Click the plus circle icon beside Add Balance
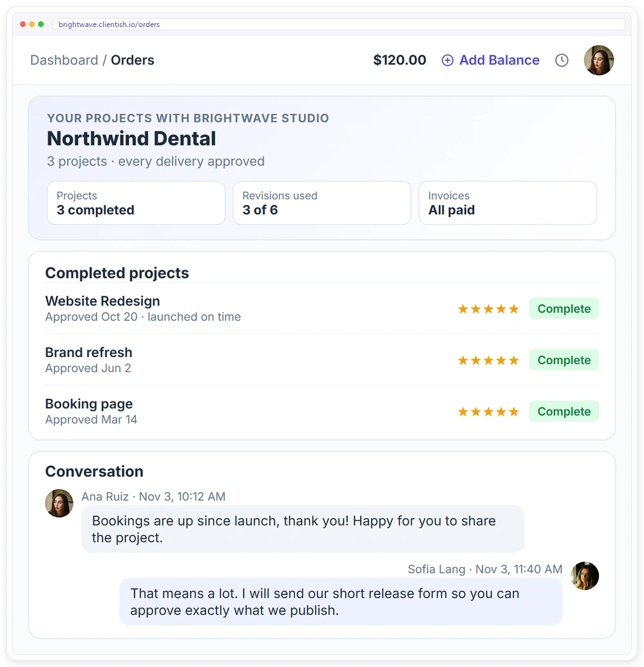 [x=447, y=61]
